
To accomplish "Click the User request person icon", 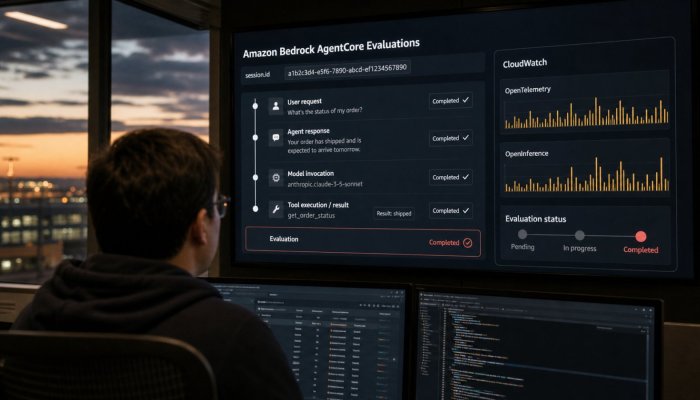I will (276, 106).
